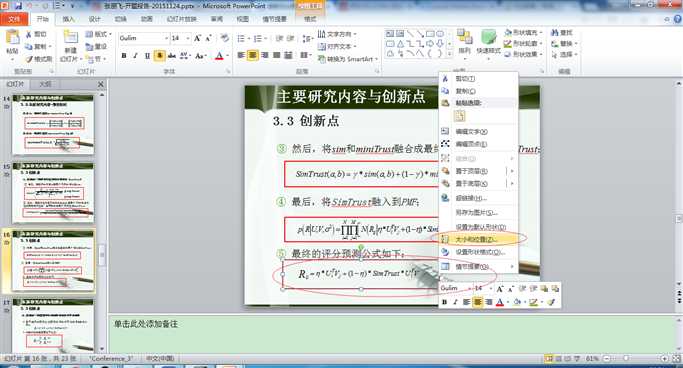
Task: Click the Replace button in ribbon
Action: (x=565, y=44)
